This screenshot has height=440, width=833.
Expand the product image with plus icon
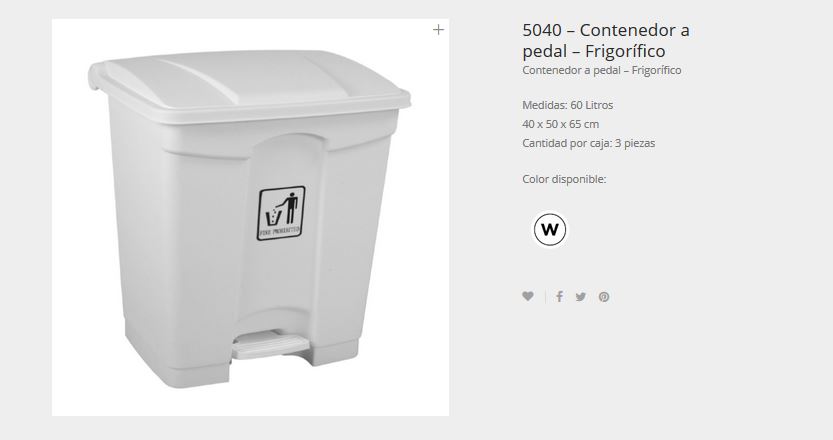438,30
